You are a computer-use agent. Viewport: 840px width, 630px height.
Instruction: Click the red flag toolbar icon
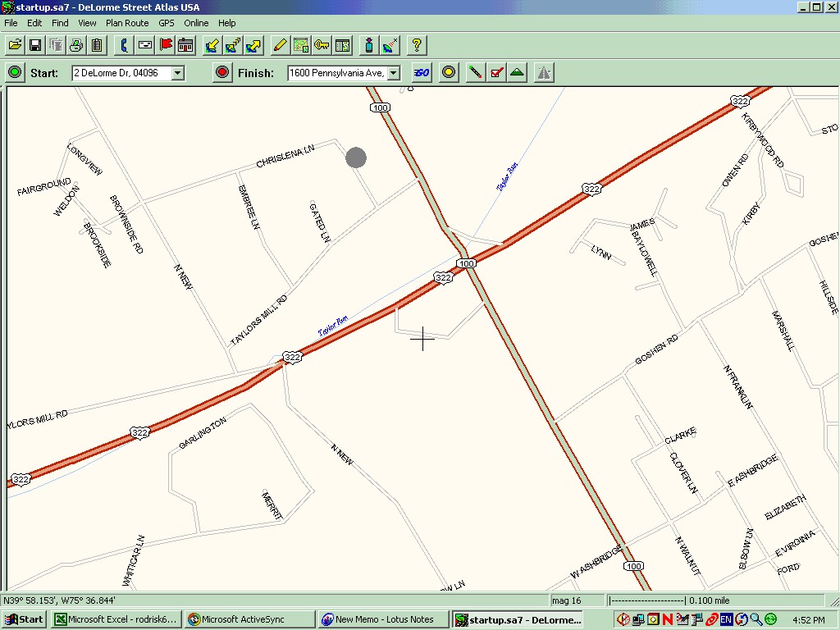tap(166, 46)
